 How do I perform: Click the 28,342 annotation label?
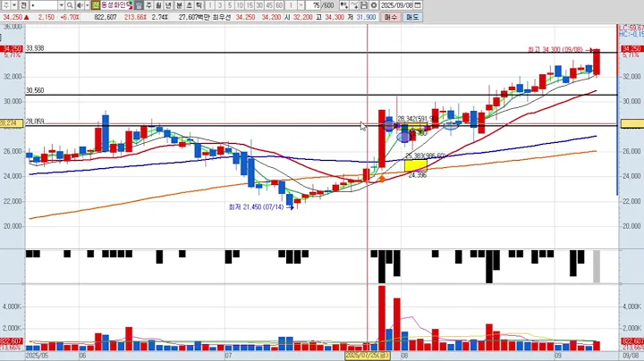point(418,119)
